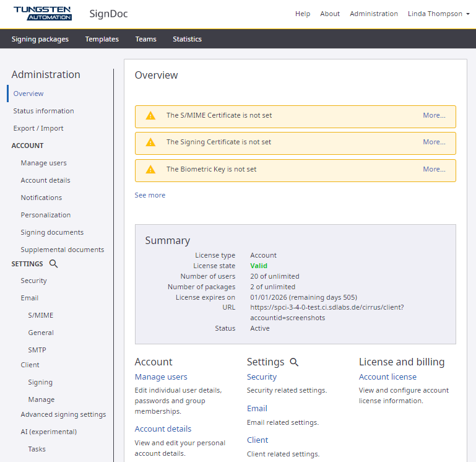
Task: Click See more below the warnings
Action: pyautogui.click(x=150, y=195)
